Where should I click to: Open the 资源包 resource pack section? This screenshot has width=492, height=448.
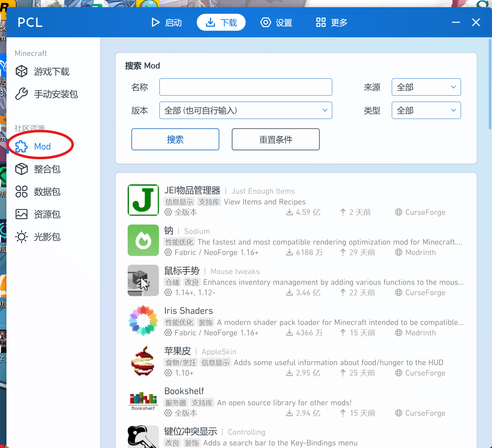[38, 214]
